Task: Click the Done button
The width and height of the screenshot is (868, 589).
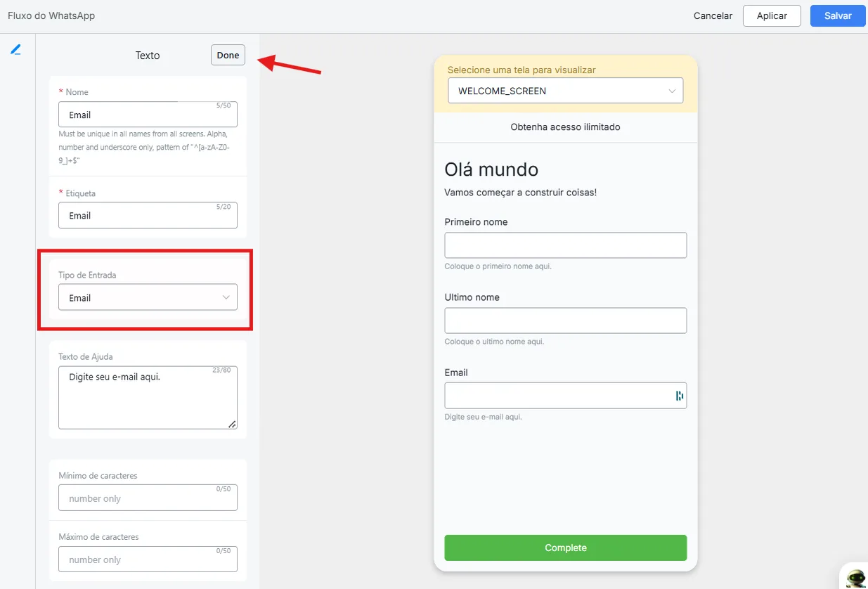Action: pos(228,56)
